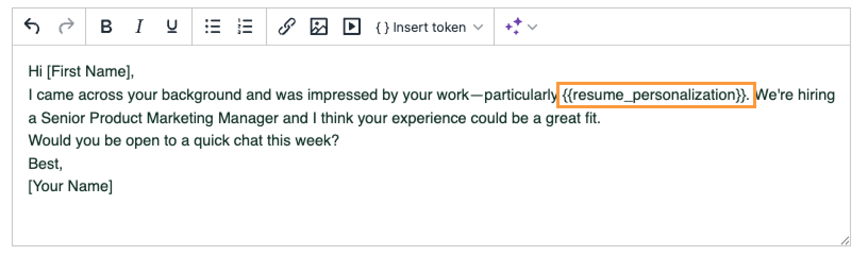
Task: Click the Redo arrow icon
Action: point(65,27)
